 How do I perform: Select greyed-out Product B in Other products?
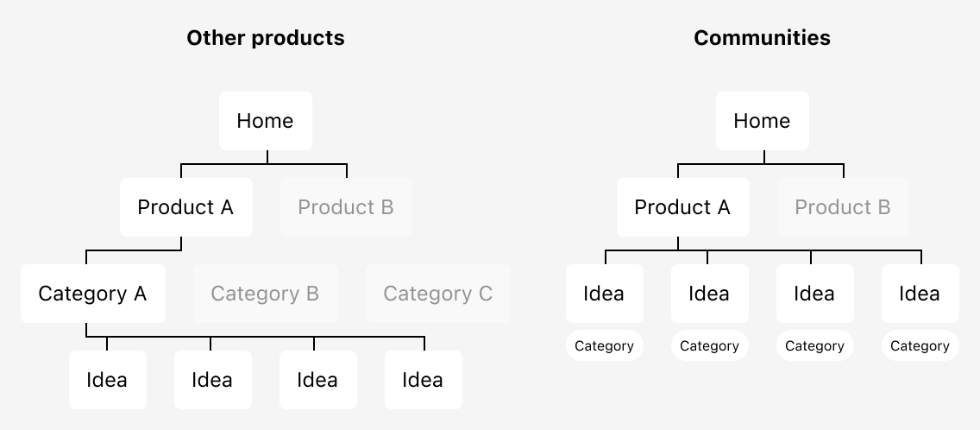tap(346, 207)
